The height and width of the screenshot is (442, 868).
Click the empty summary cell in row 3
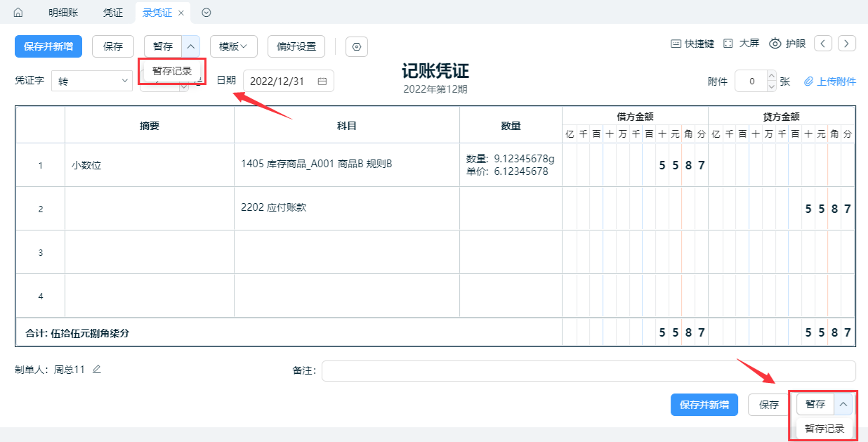(150, 252)
